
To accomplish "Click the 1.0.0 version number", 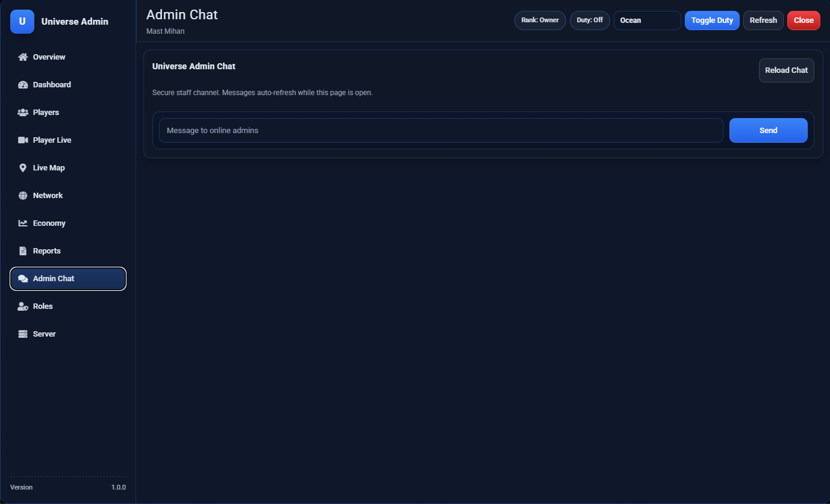I will 119,487.
